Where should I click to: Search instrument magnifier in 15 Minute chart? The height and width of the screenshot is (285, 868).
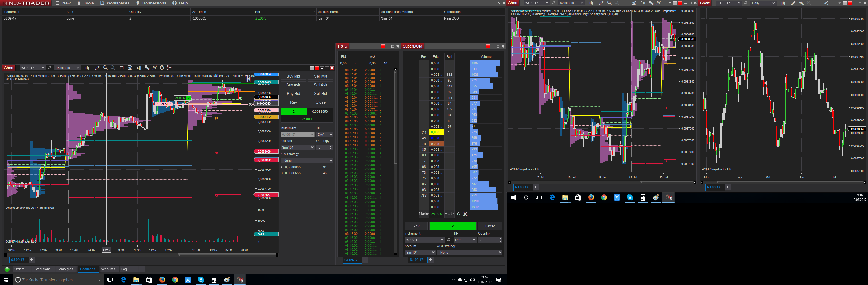tap(50, 68)
